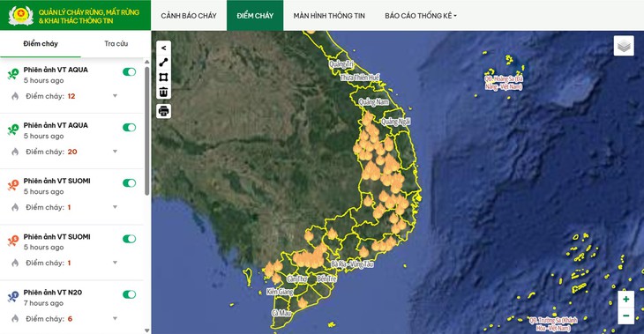Disable the Phiên ảnh VT N20 switch

click(130, 294)
